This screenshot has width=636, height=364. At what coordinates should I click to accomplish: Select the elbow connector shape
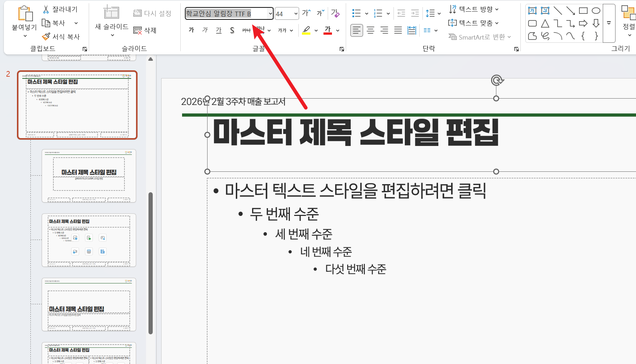point(558,23)
